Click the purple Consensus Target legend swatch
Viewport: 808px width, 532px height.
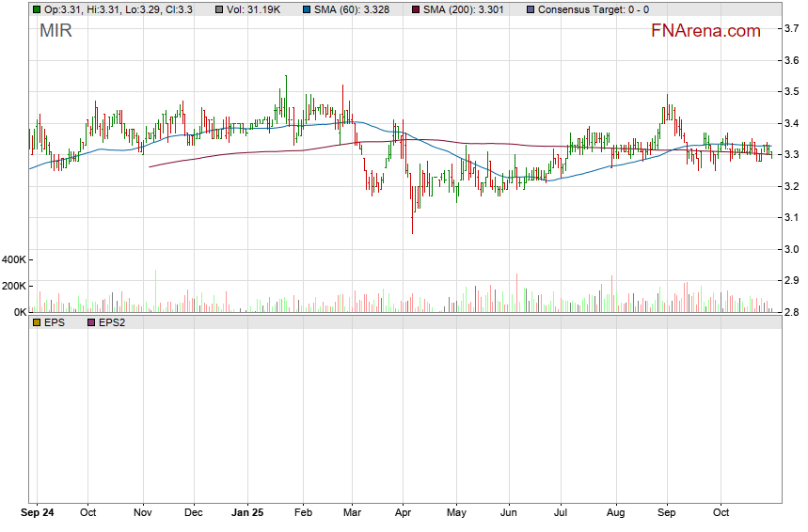point(530,9)
